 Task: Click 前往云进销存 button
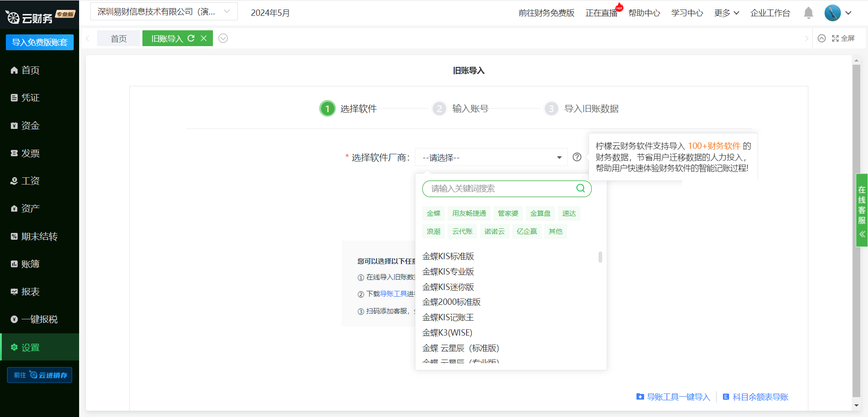[x=40, y=375]
